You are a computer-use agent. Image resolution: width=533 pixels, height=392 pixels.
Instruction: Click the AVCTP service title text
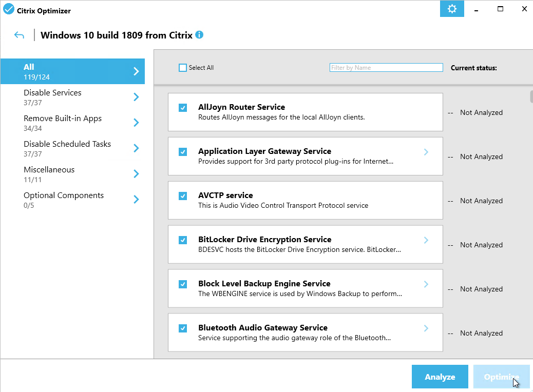tap(226, 195)
